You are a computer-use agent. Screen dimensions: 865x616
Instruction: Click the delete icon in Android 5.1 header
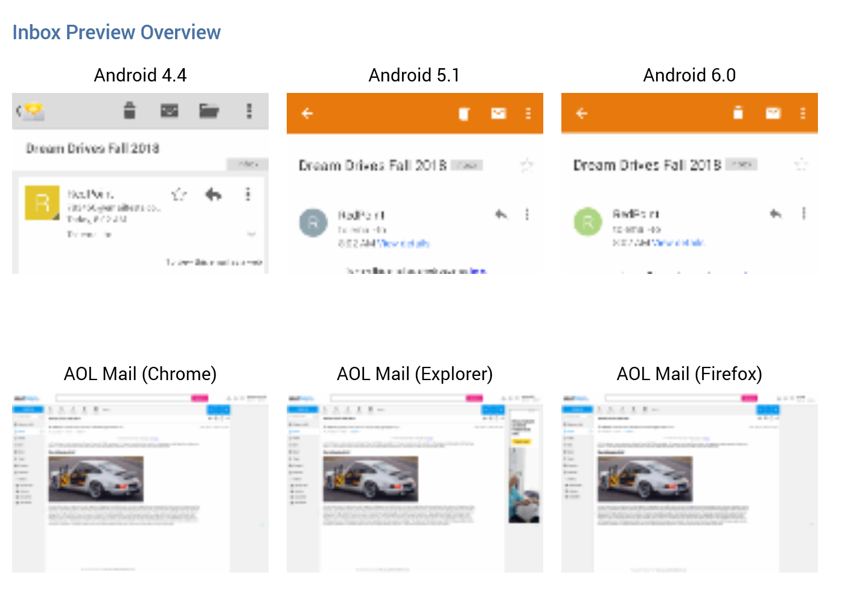464,113
